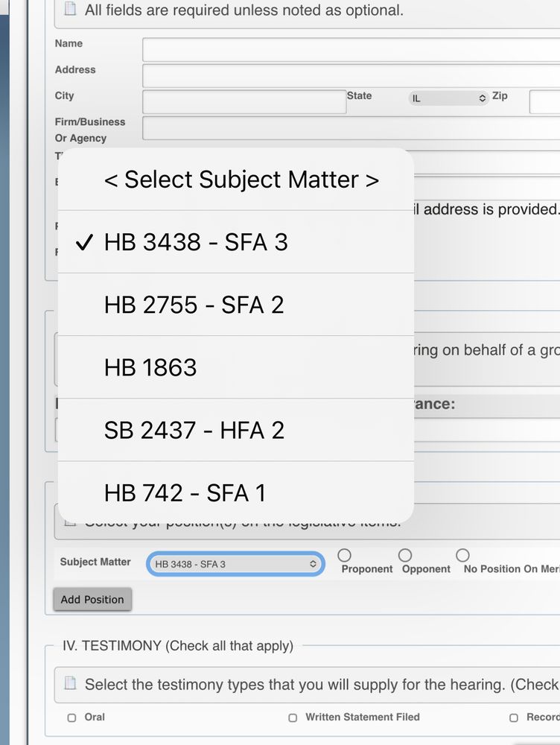Check the Record of Appearance checkbox
Image resolution: width=560 pixels, height=745 pixels.
pyautogui.click(x=514, y=717)
